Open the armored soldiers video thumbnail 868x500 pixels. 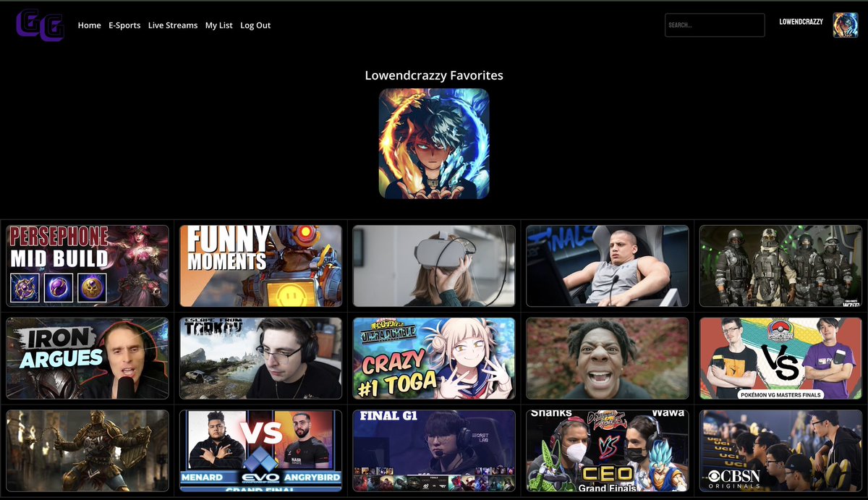(781, 266)
